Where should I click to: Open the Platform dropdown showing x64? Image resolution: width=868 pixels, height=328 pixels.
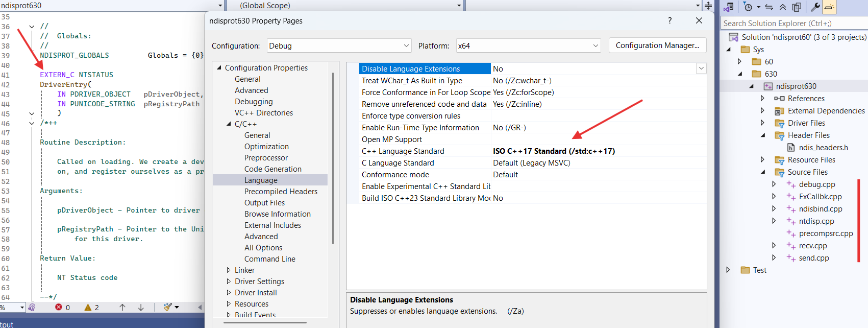coord(528,46)
